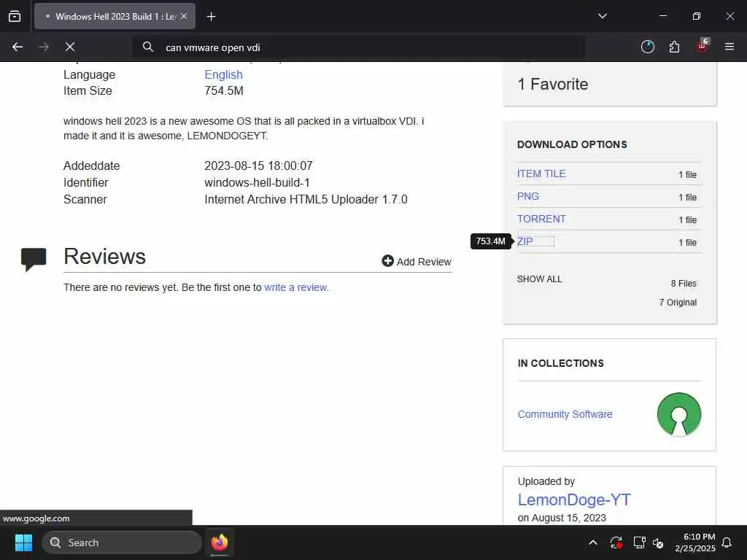Click the '1 Favorite' counter
Image resolution: width=747 pixels, height=560 pixels.
pyautogui.click(x=553, y=85)
